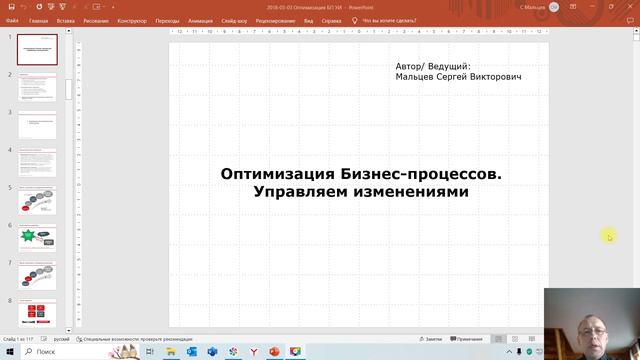Switch to the Главная ribbon tab

[x=38, y=21]
